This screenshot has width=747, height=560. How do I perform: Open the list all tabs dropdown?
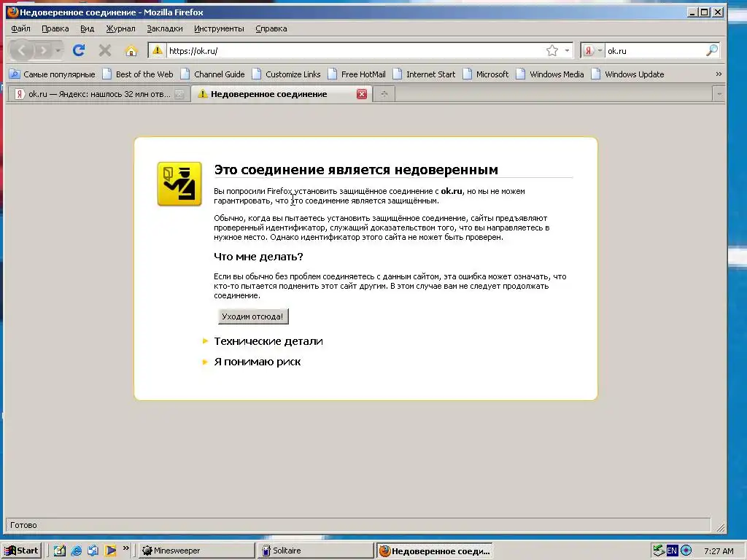coord(719,94)
